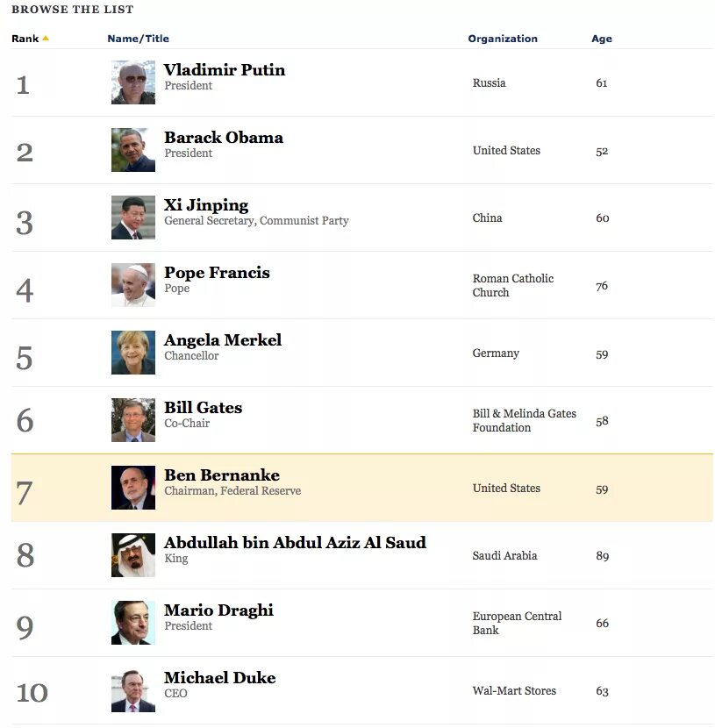Sort list by Name/Title column
This screenshot has width=715, height=728.
(x=138, y=39)
